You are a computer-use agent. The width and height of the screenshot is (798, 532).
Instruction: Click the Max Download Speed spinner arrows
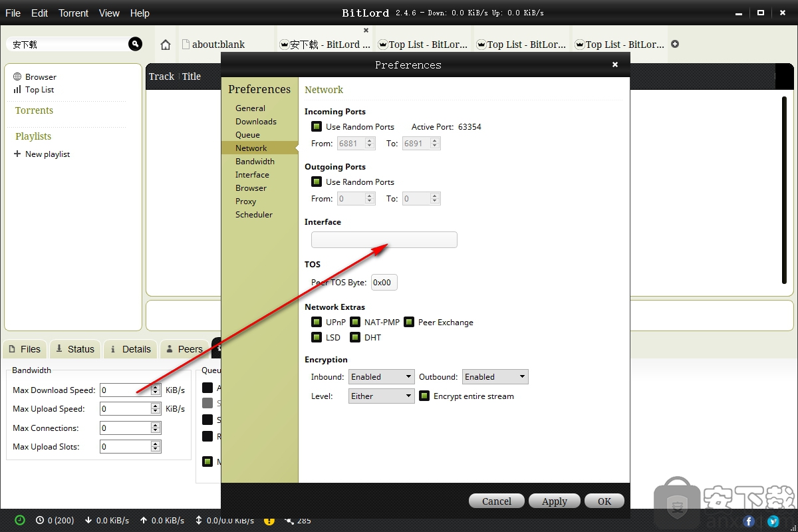point(156,390)
